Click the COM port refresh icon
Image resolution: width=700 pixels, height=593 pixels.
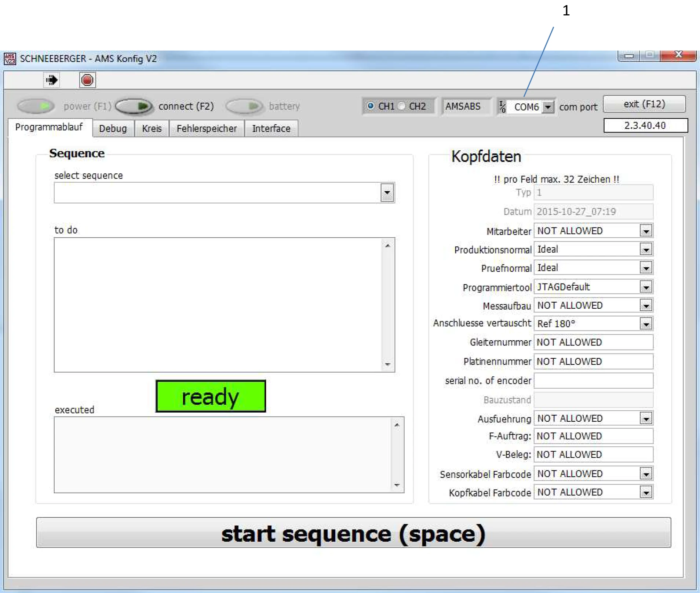click(502, 107)
